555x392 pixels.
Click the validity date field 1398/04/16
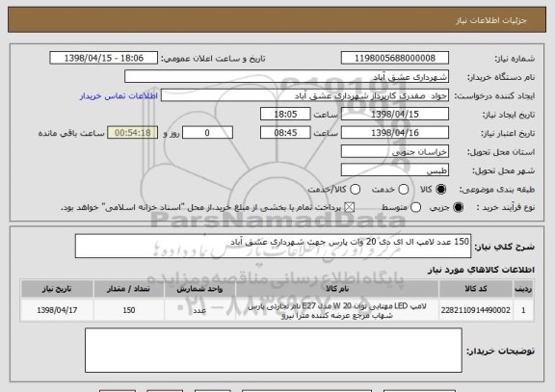click(x=395, y=133)
